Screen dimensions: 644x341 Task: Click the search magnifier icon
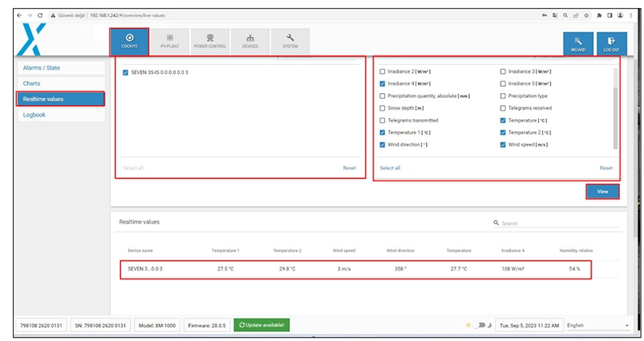[x=496, y=223]
